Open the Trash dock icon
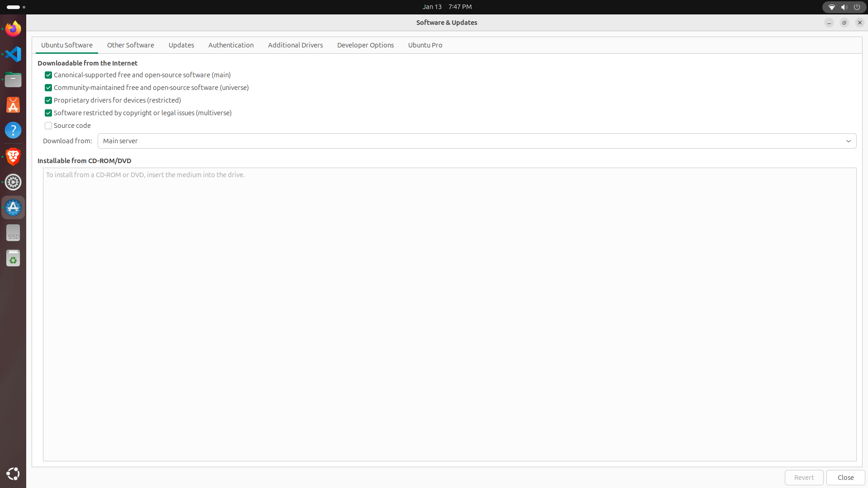The image size is (868, 488). 13,258
